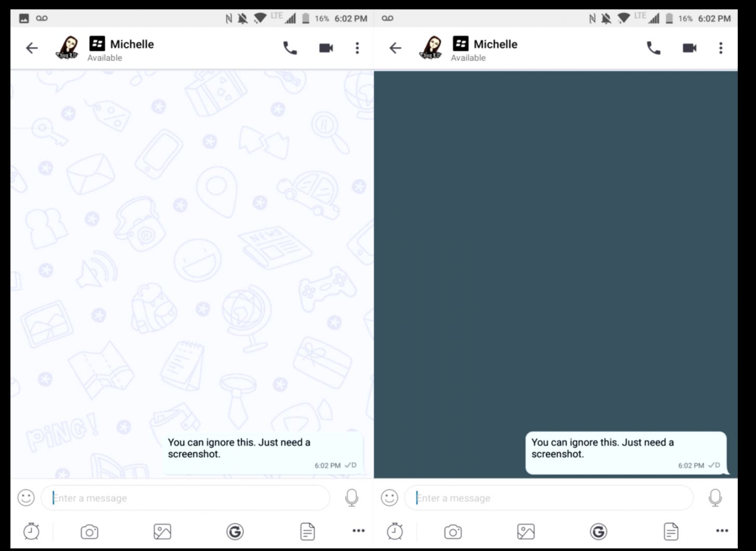The height and width of the screenshot is (551, 756).
Task: Tap back arrow in the doodle-wallpaper chat
Action: [32, 48]
